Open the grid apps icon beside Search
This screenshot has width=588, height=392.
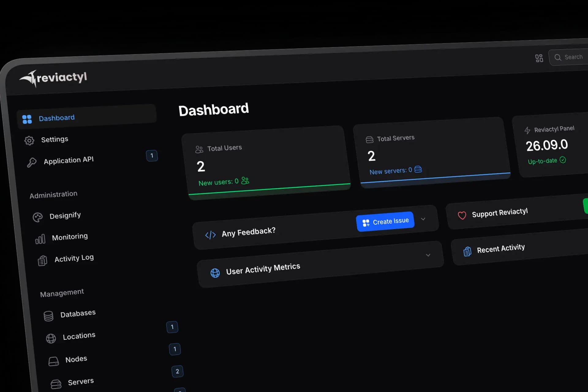(x=539, y=58)
